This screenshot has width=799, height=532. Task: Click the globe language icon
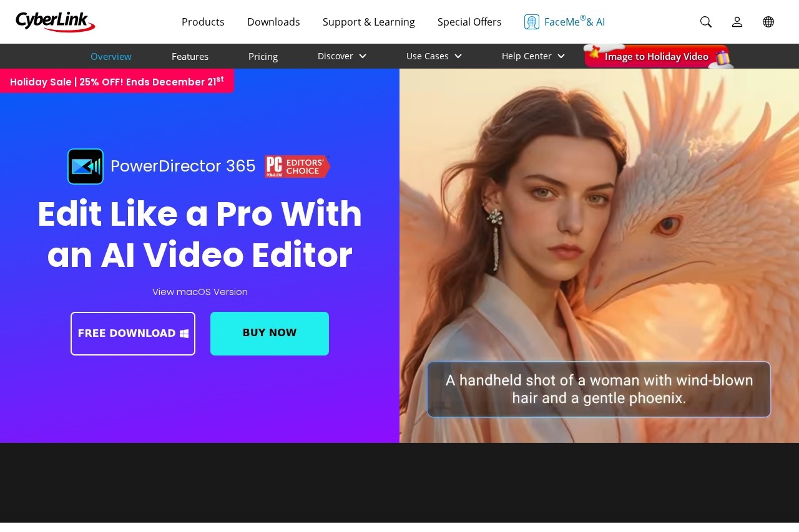[768, 22]
